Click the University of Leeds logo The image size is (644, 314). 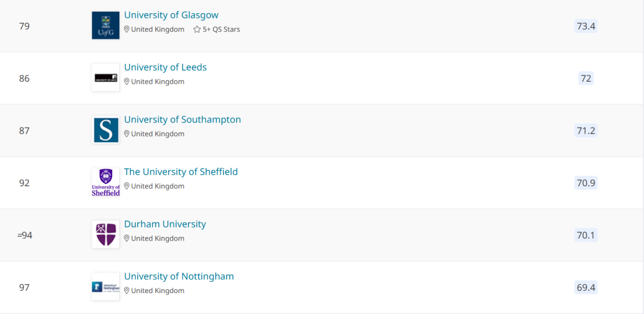coord(106,78)
